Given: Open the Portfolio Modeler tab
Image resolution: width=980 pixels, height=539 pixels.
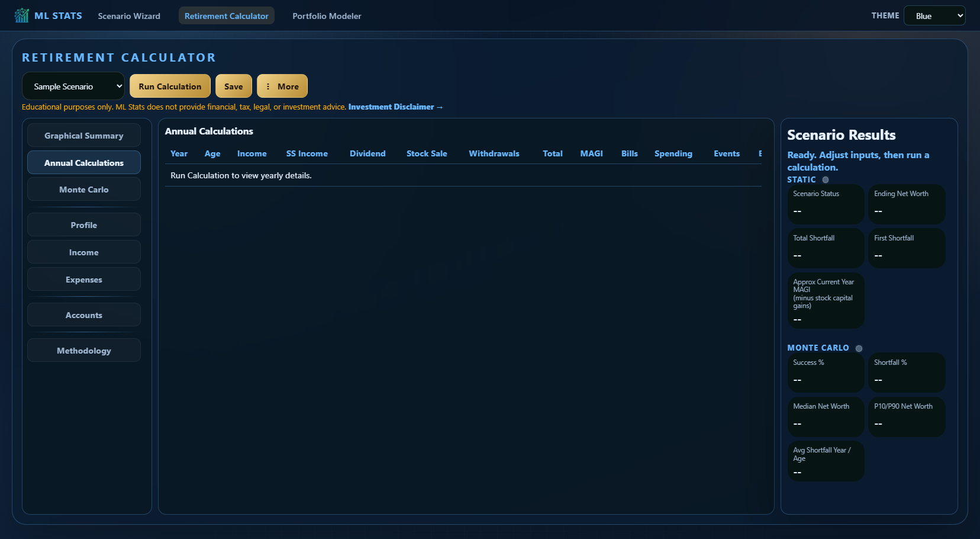Looking at the screenshot, I should pos(327,16).
